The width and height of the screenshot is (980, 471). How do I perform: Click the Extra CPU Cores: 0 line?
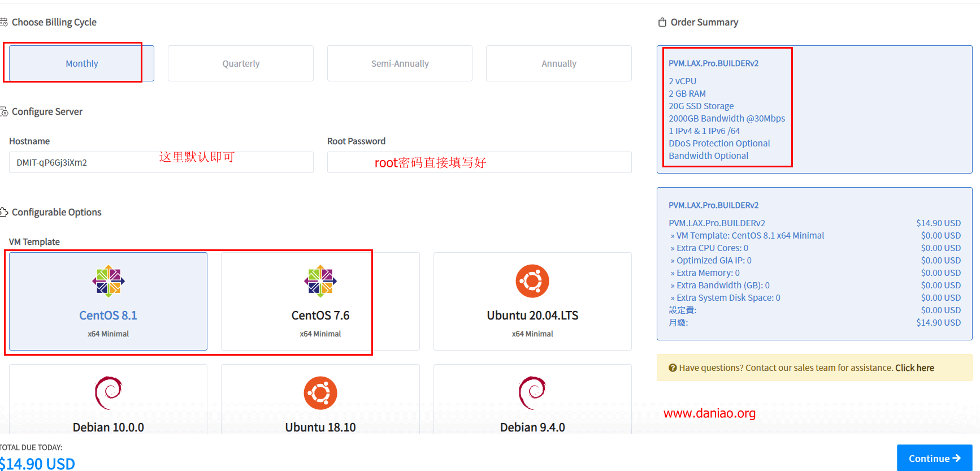(814, 248)
